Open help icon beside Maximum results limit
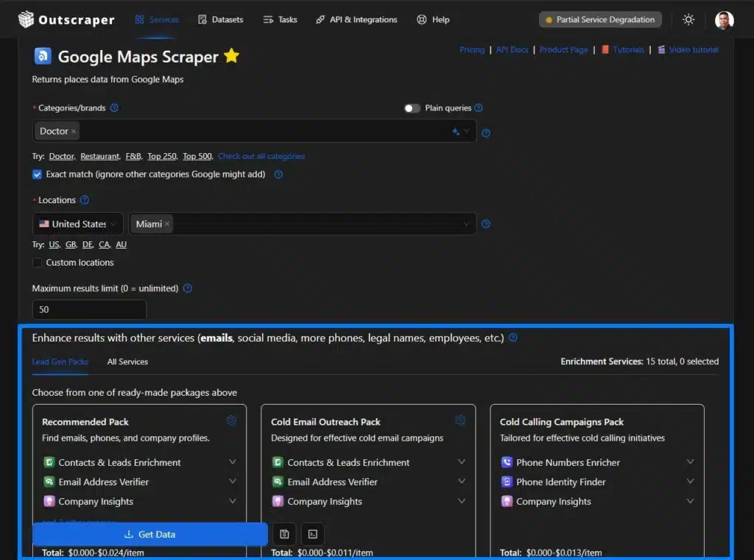The height and width of the screenshot is (560, 754). click(188, 288)
